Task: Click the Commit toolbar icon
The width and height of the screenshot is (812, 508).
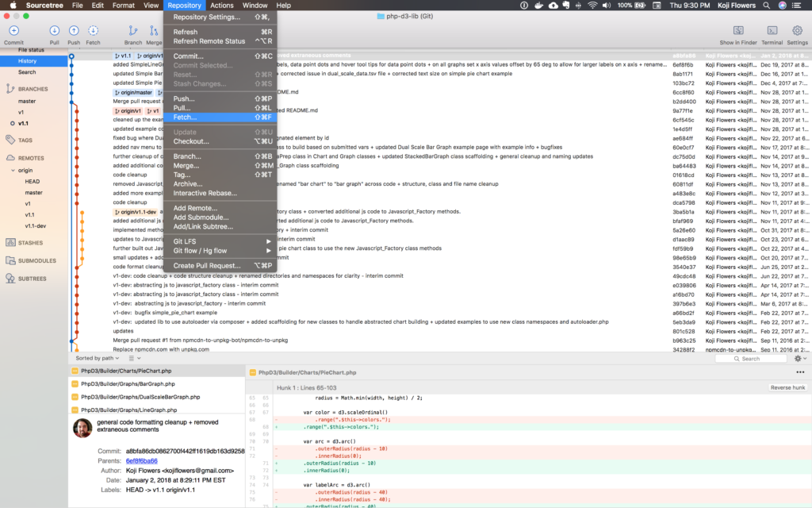Action: 14,31
